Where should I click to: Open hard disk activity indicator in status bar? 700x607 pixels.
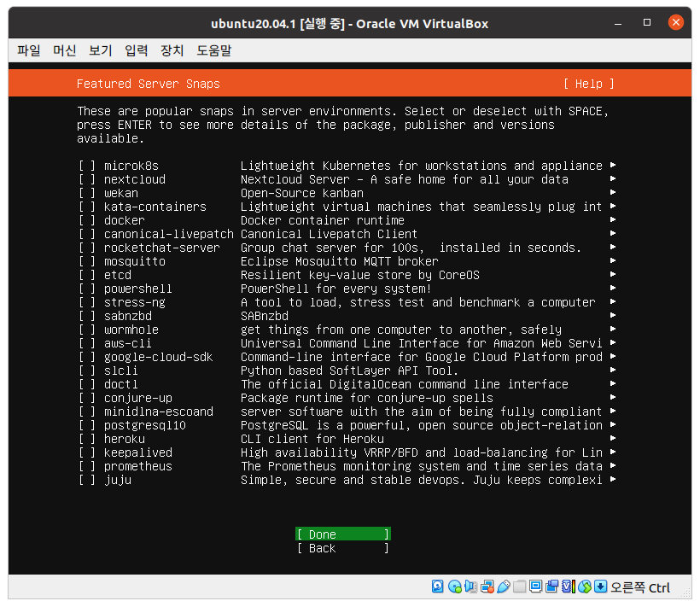point(437,587)
